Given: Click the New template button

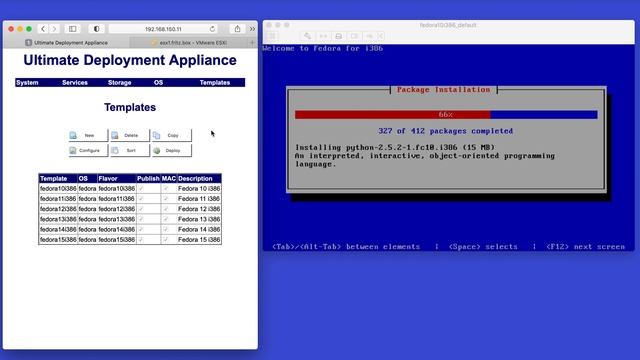Looking at the screenshot, I should (88, 135).
